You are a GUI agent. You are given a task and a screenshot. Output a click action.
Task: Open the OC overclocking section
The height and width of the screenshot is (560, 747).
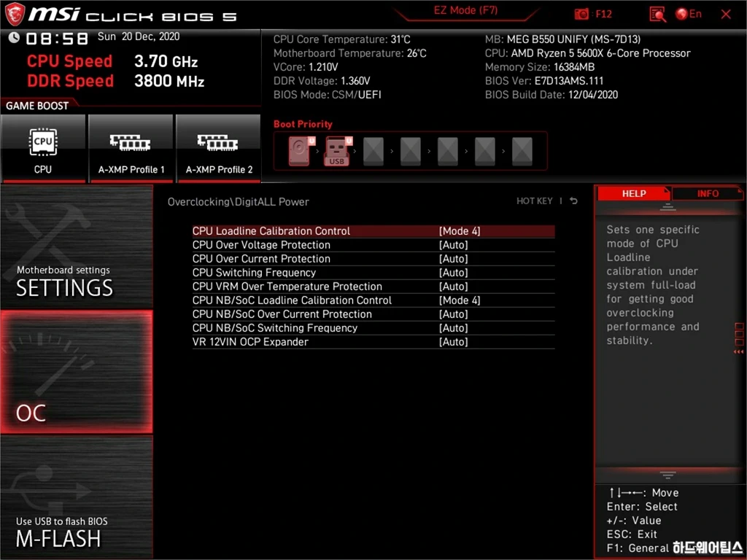pos(77,372)
